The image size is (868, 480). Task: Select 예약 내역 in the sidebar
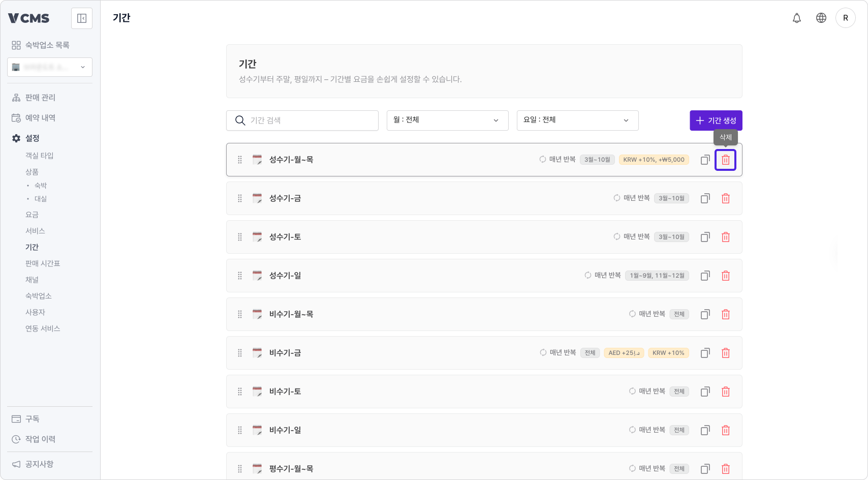pos(41,117)
